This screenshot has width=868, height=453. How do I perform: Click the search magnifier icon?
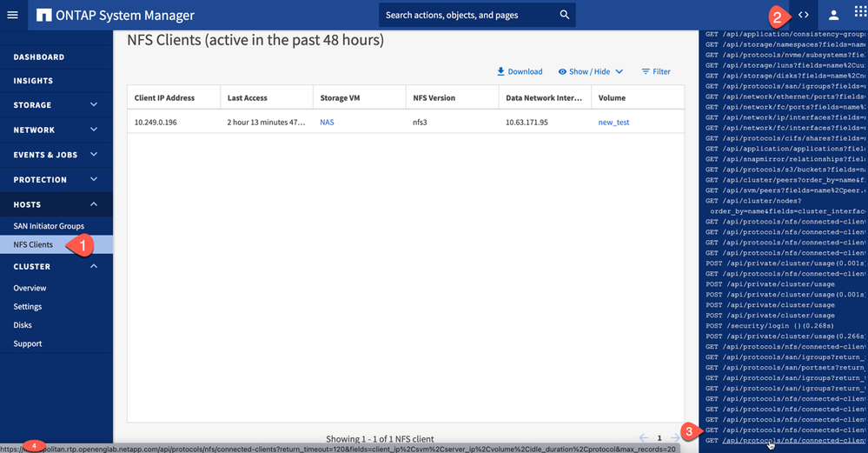[x=565, y=15]
